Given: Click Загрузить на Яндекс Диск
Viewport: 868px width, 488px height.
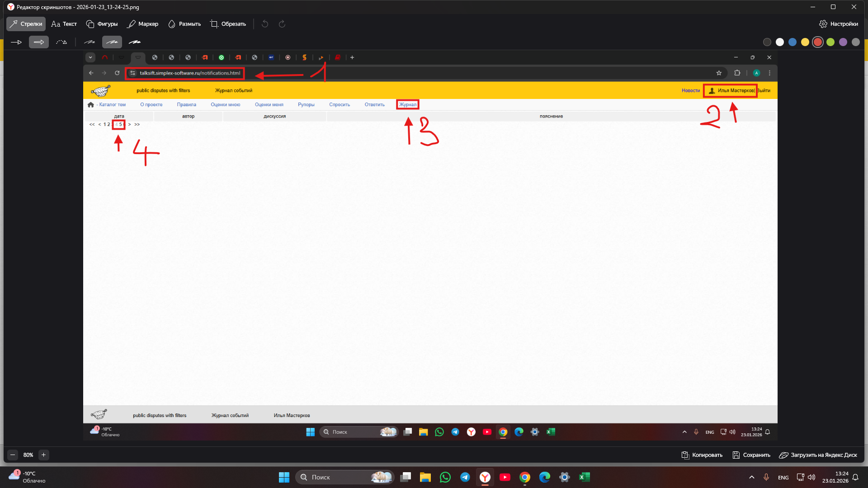Looking at the screenshot, I should tap(818, 455).
